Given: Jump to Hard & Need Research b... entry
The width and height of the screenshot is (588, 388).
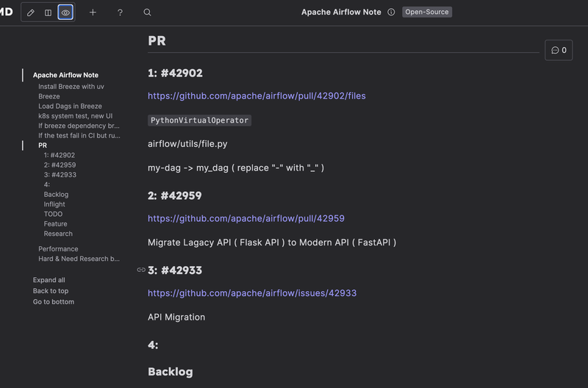Looking at the screenshot, I should tap(79, 259).
